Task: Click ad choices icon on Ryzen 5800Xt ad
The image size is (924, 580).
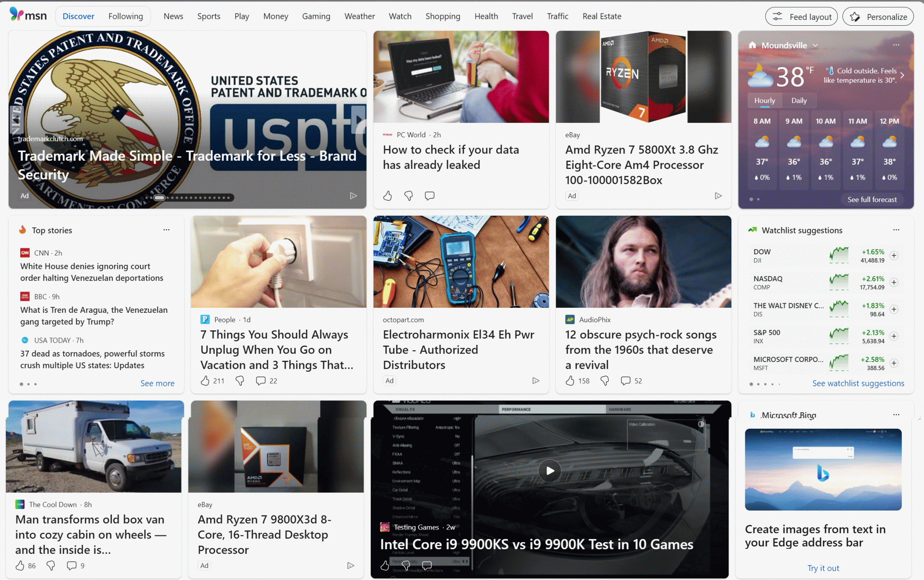Action: pyautogui.click(x=718, y=195)
